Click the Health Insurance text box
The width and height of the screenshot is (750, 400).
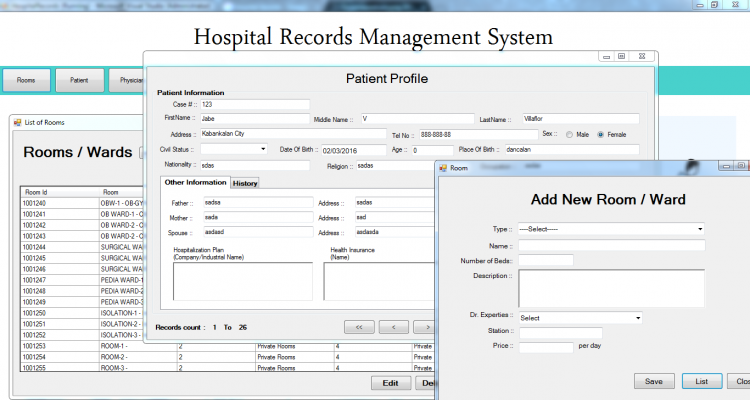coord(379,281)
